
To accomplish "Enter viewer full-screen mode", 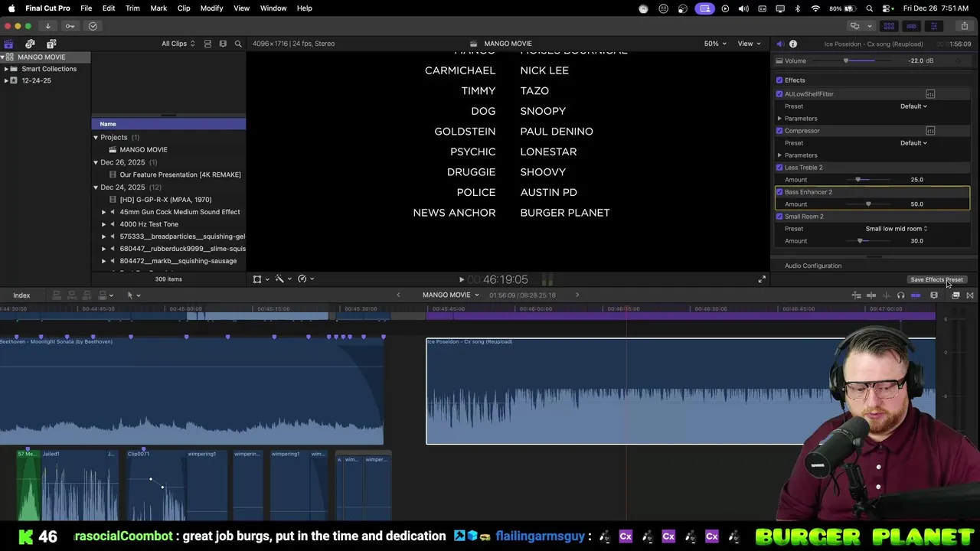I will click(762, 279).
